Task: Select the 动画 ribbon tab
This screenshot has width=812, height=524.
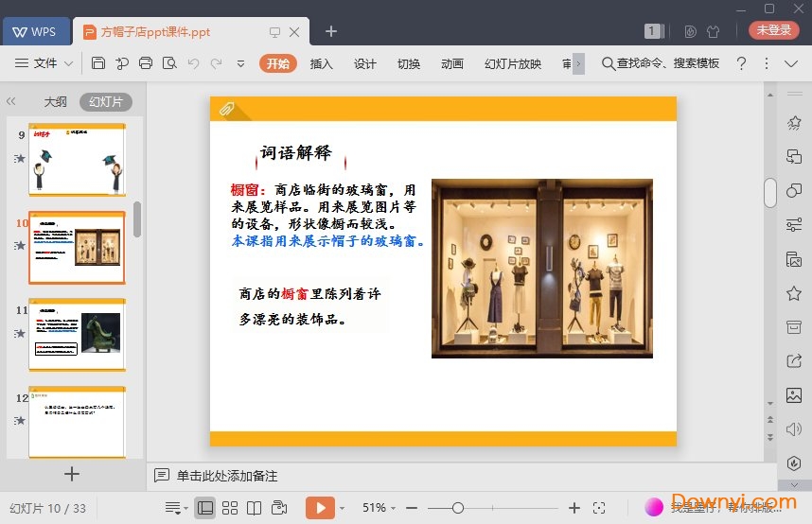Action: 451,63
